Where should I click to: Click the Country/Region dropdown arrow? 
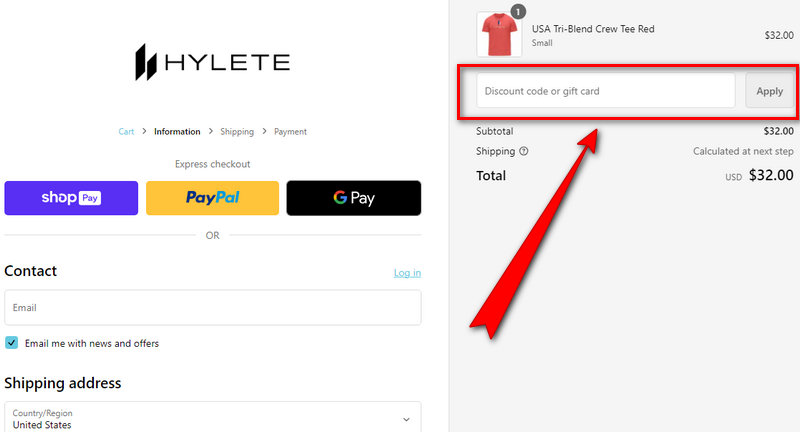406,419
